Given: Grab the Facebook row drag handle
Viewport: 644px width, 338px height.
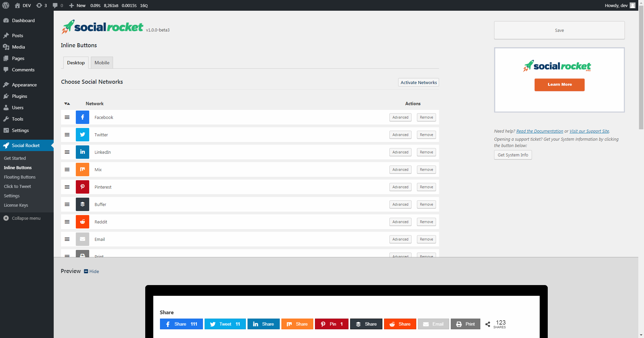Looking at the screenshot, I should (x=67, y=117).
